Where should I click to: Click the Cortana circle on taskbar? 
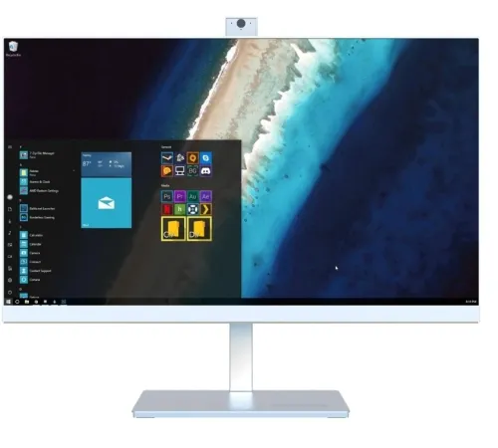click(17, 302)
